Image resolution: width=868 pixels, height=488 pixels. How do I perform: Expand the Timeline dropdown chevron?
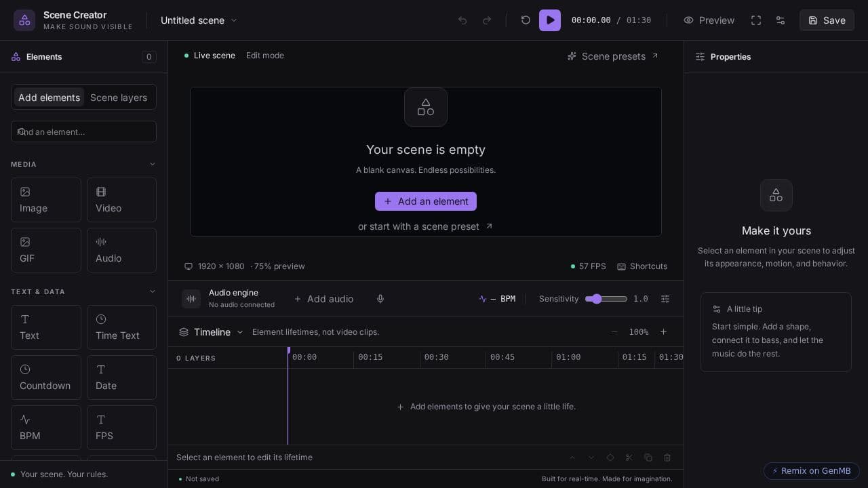point(240,332)
